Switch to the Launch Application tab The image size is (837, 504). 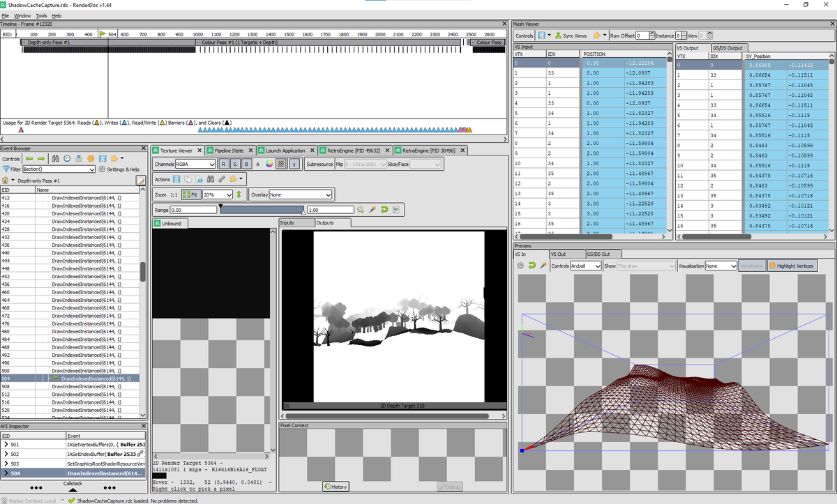click(285, 151)
